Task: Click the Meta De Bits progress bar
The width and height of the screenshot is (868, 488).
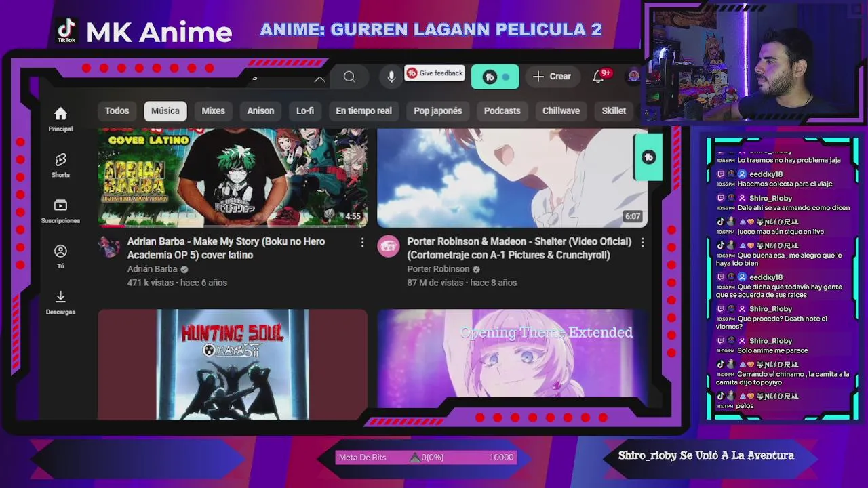Action: tap(426, 457)
